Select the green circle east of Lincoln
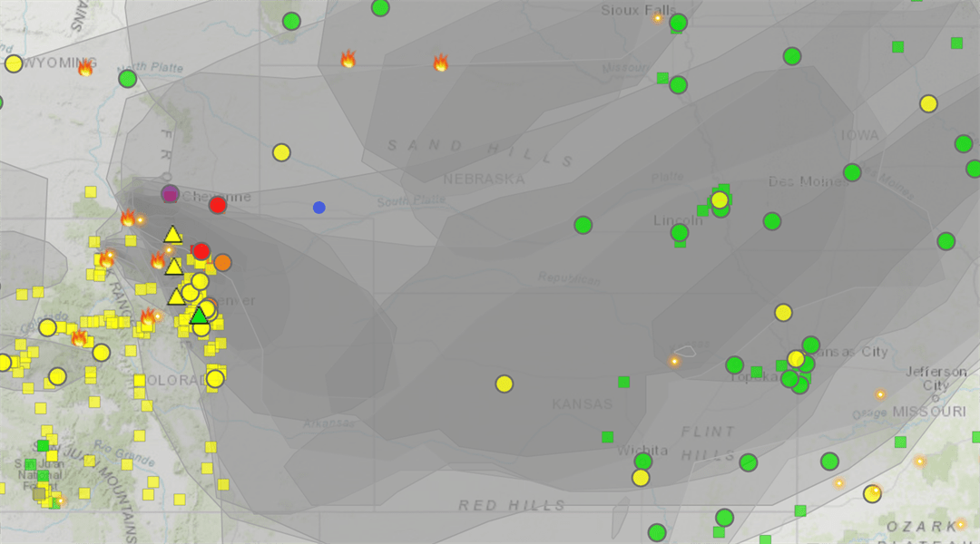Image resolution: width=980 pixels, height=544 pixels. [772, 221]
